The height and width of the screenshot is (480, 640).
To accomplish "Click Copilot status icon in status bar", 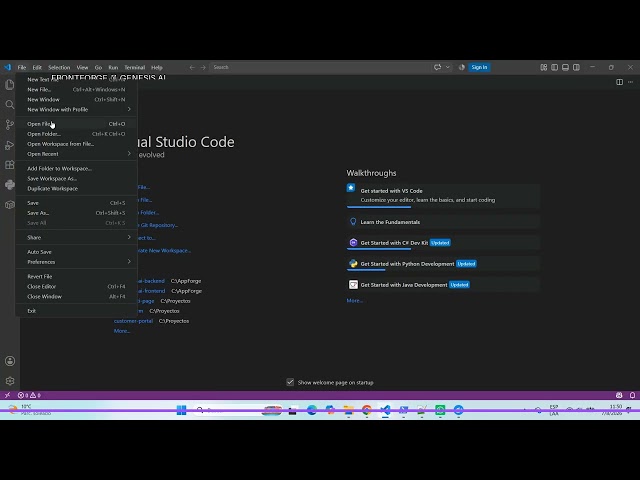I will tap(619, 395).
